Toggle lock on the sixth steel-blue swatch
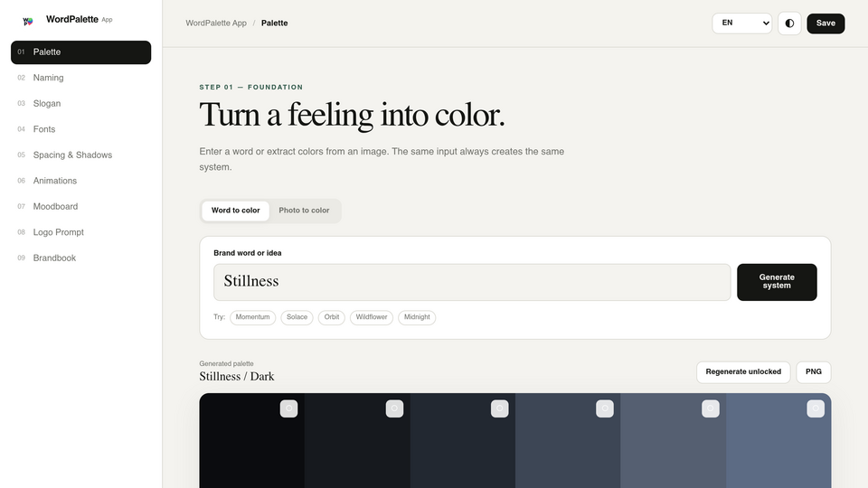868x488 pixels. click(816, 408)
